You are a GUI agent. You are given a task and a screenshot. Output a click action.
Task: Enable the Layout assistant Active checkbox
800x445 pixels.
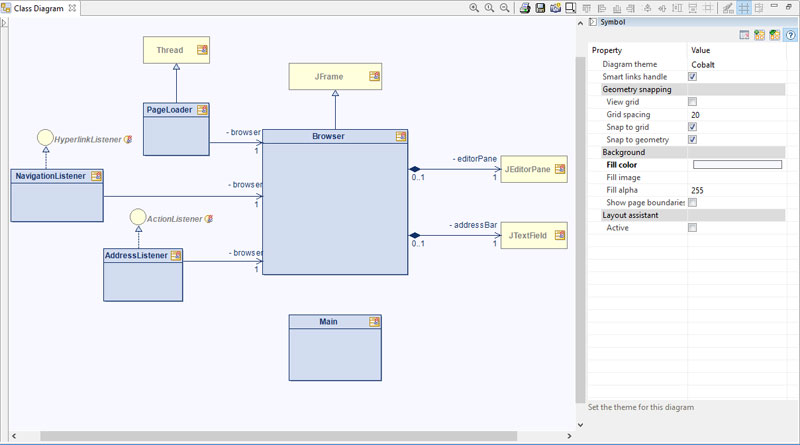tap(692, 228)
